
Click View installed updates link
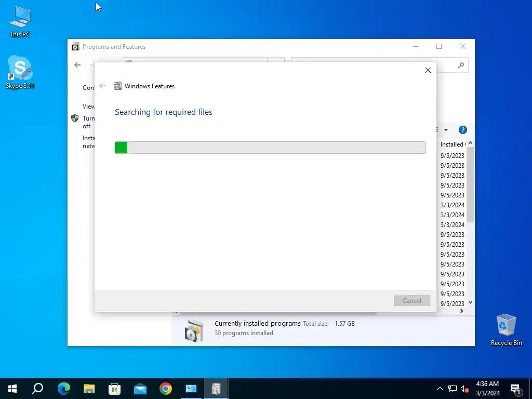point(88,106)
